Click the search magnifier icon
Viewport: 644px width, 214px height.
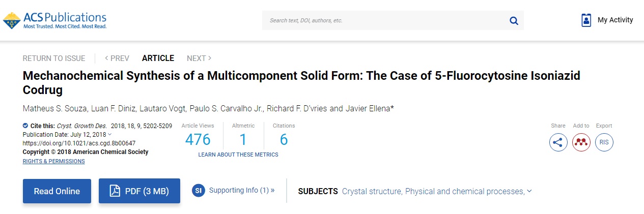pos(514,21)
